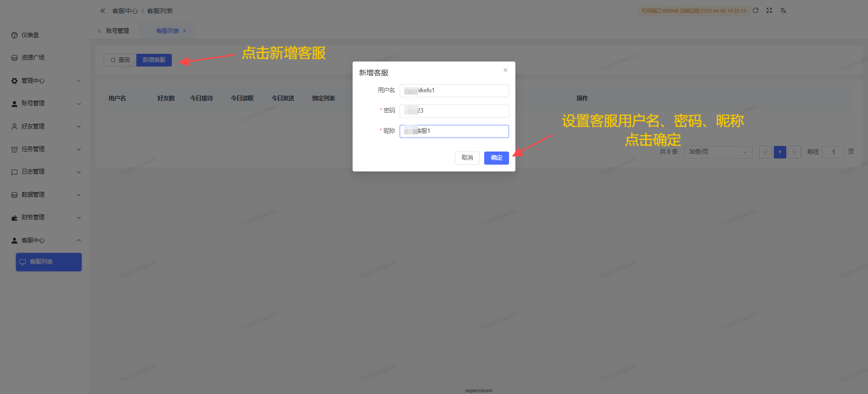Focus the 昵称 input field
This screenshot has height=394, width=868.
tap(454, 131)
